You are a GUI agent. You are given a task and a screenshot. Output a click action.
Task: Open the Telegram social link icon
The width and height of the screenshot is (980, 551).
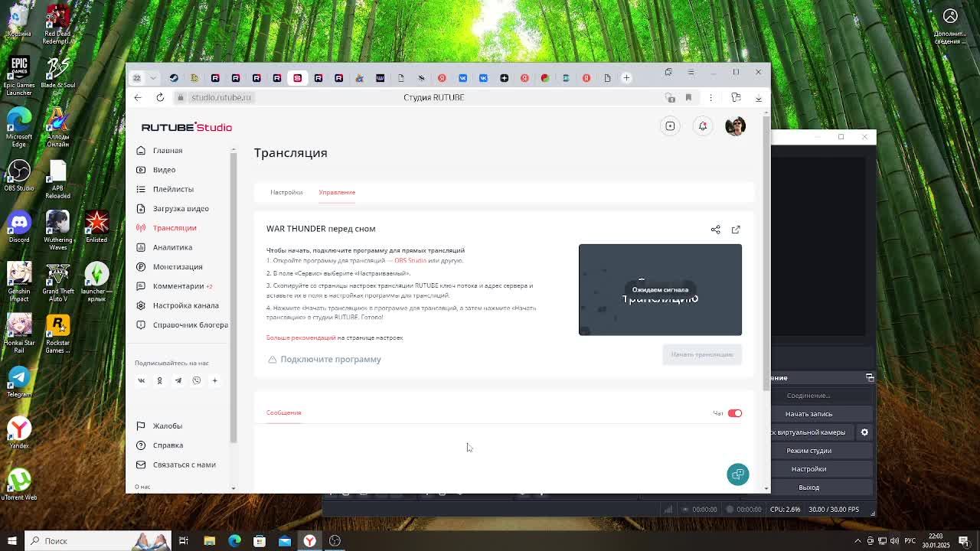pyautogui.click(x=178, y=380)
